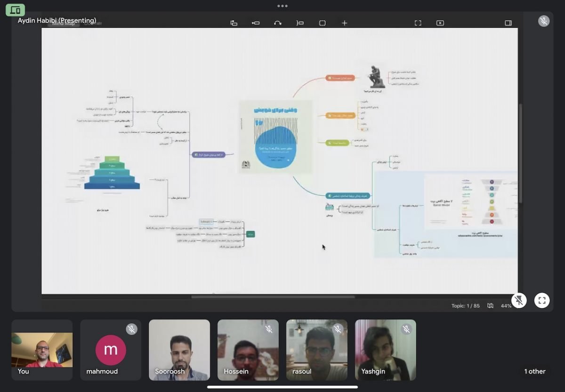Viewport: 565px width, 392px height.
Task: Click rasoul's muted mic indicator
Action: pos(338,329)
